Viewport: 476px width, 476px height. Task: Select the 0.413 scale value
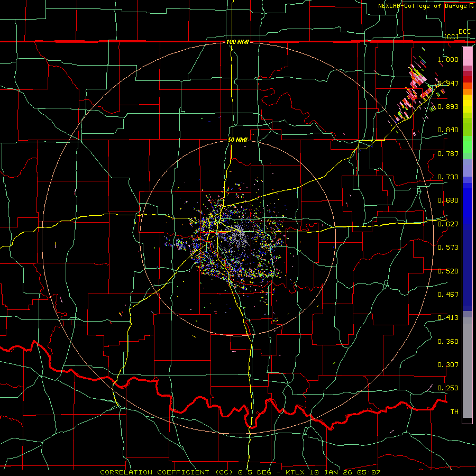[448, 318]
